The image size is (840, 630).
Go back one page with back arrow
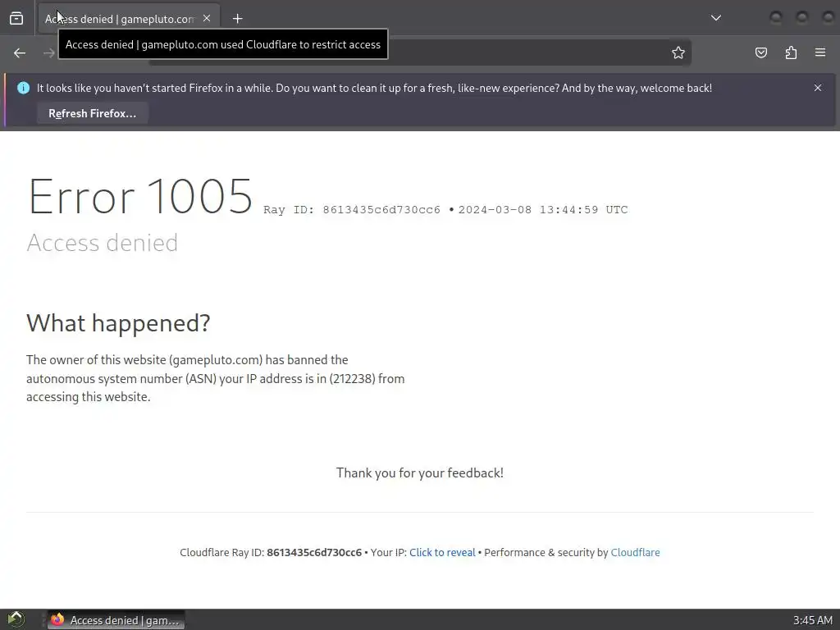20,52
